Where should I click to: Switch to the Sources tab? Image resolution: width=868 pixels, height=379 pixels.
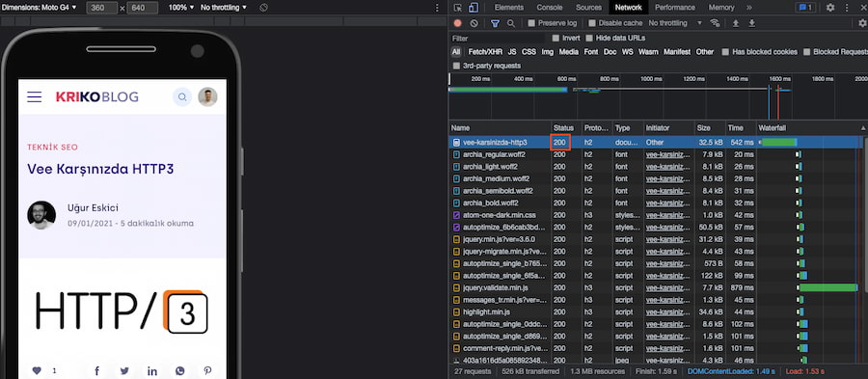[588, 8]
